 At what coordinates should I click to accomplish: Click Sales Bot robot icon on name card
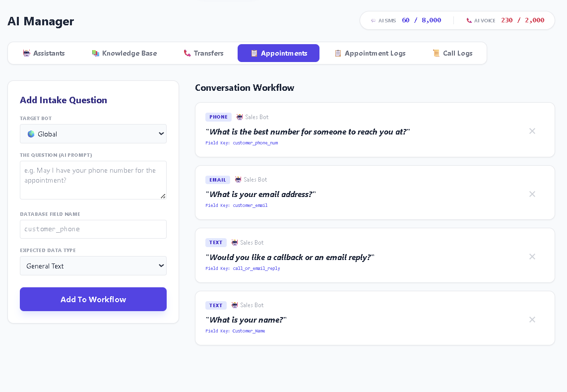point(235,305)
